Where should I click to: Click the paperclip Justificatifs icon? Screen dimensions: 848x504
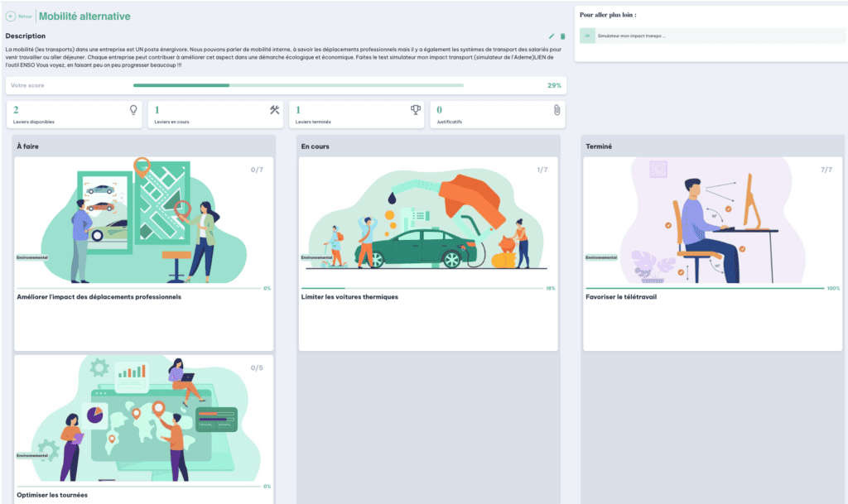click(557, 110)
